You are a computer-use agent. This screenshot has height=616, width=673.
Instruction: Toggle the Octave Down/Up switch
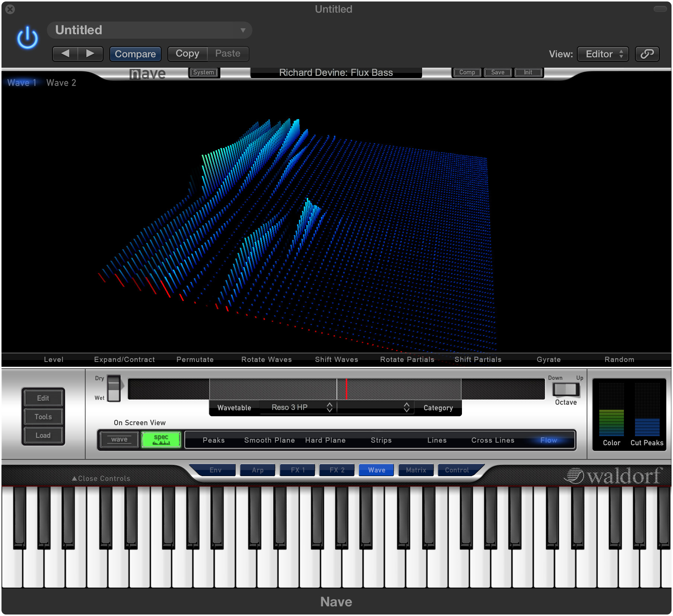(566, 389)
